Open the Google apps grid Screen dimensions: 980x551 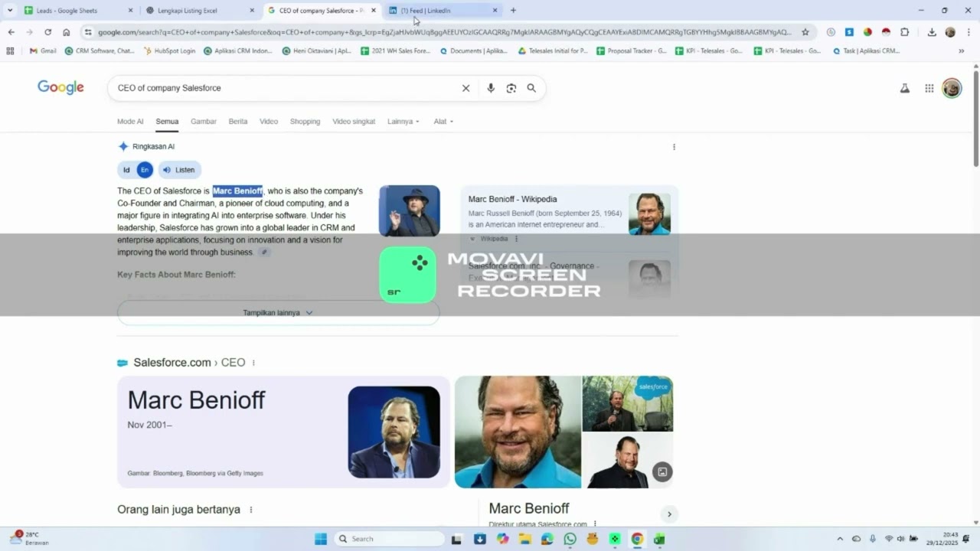[x=929, y=88]
